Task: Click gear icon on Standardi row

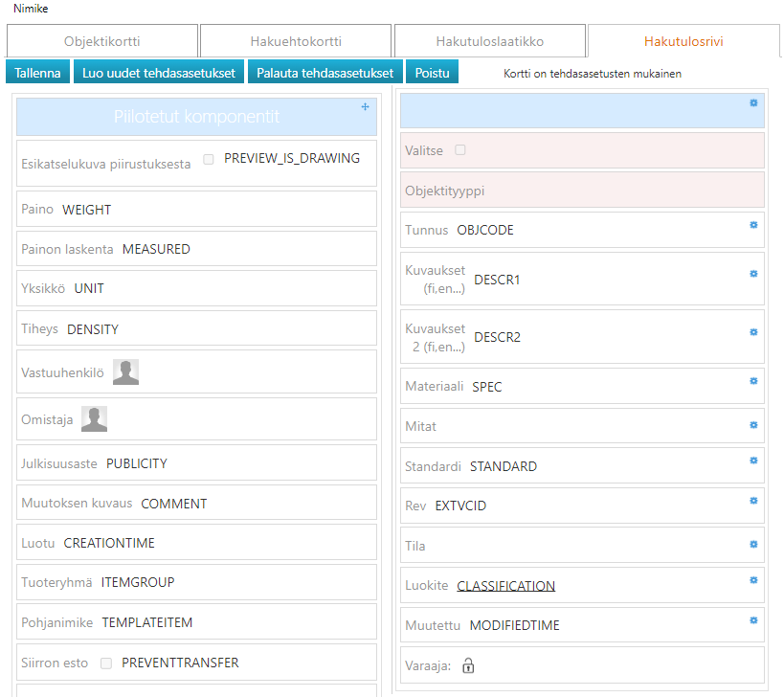Action: point(753,461)
